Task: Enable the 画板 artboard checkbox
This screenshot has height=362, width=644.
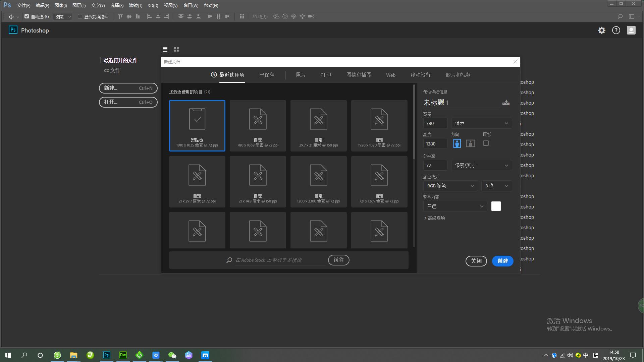Action: click(x=486, y=143)
